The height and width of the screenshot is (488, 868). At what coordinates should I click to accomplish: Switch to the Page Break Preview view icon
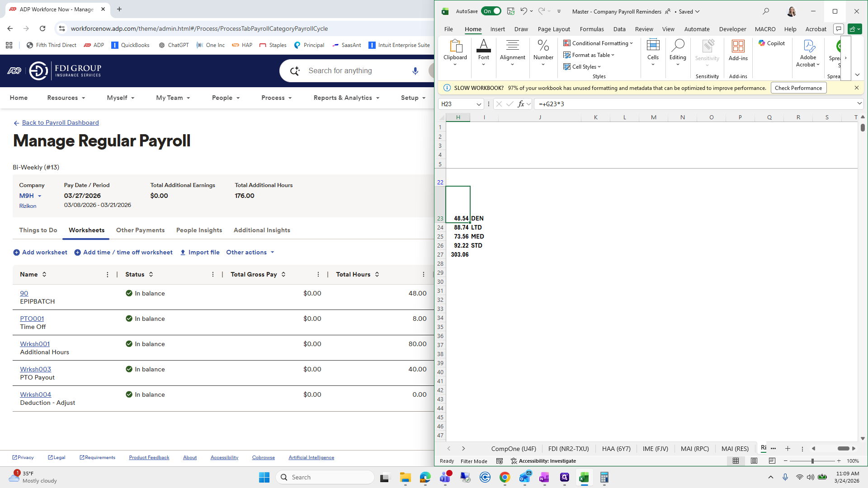tap(772, 461)
